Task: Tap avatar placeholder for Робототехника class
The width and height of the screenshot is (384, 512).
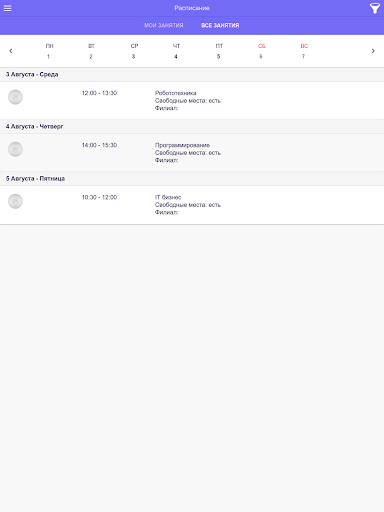Action: pyautogui.click(x=15, y=97)
